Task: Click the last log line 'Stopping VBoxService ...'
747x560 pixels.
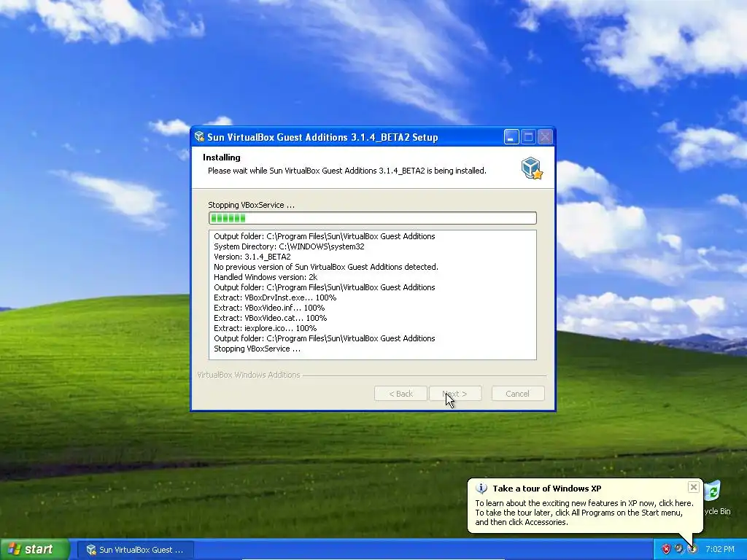Action: click(257, 349)
